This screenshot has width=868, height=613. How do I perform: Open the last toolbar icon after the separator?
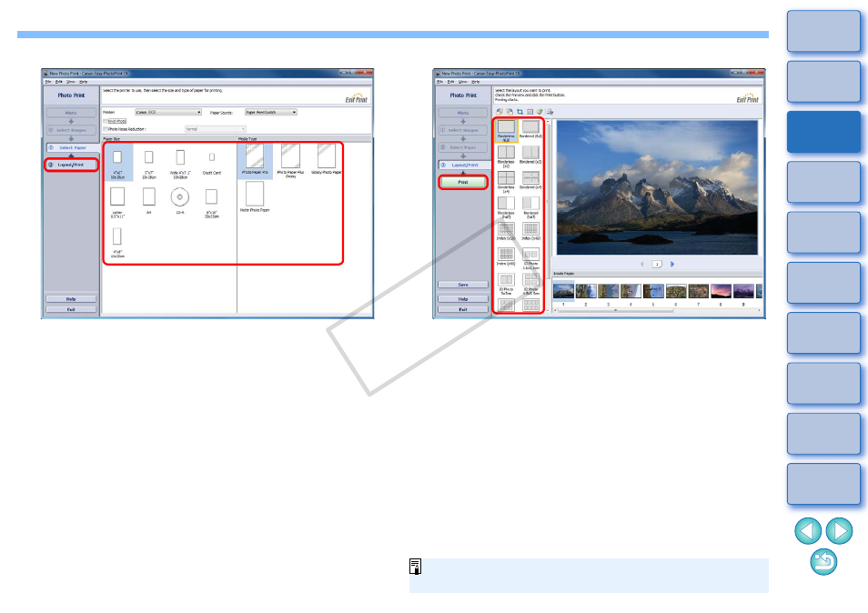[550, 112]
